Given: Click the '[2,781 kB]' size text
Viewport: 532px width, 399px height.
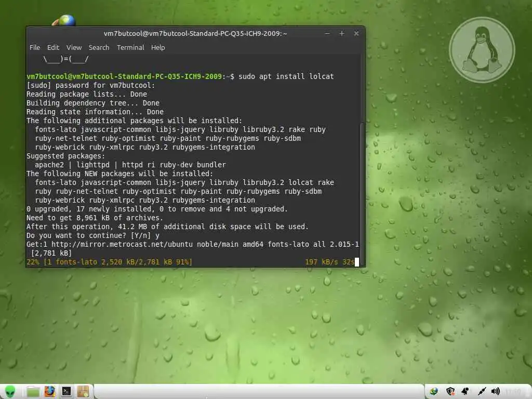Looking at the screenshot, I should 51,253.
